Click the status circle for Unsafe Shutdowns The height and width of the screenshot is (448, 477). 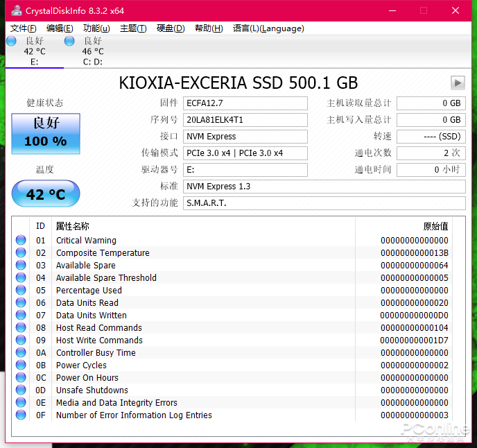coord(21,390)
